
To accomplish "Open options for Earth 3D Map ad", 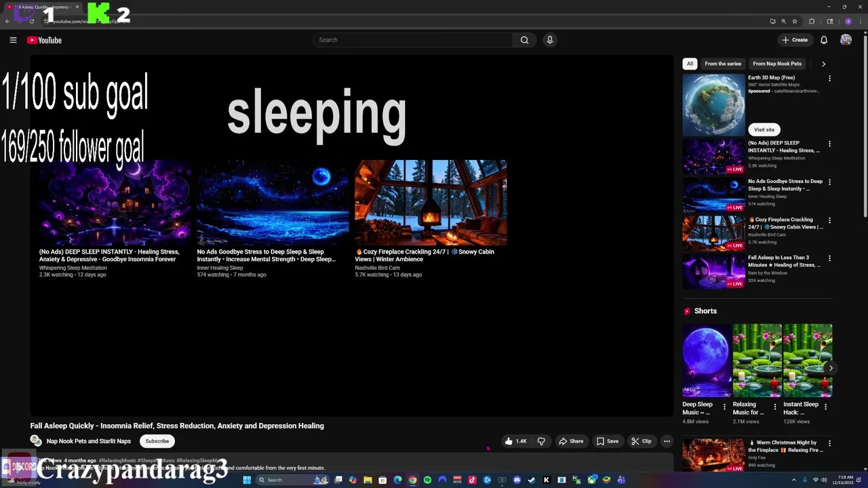I will [829, 79].
